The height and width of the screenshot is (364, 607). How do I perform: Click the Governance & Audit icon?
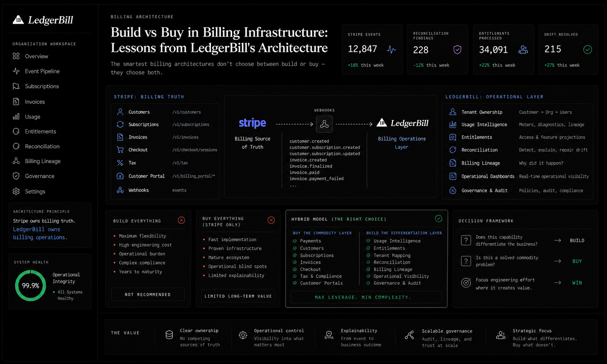point(453,191)
